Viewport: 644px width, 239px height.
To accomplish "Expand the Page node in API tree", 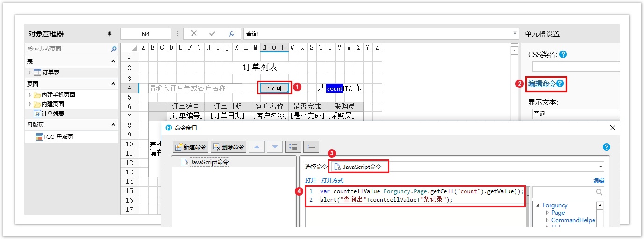I will coord(547,213).
